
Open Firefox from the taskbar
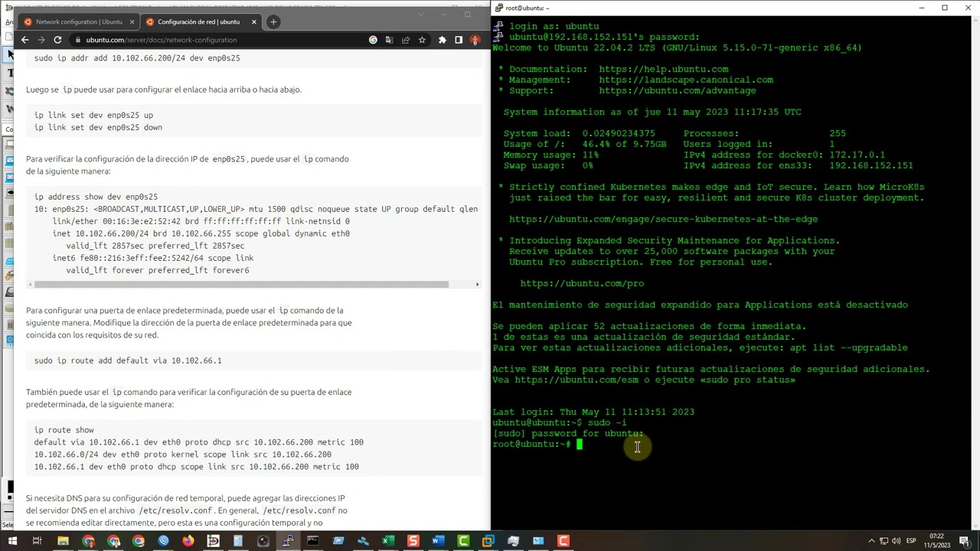(x=188, y=541)
